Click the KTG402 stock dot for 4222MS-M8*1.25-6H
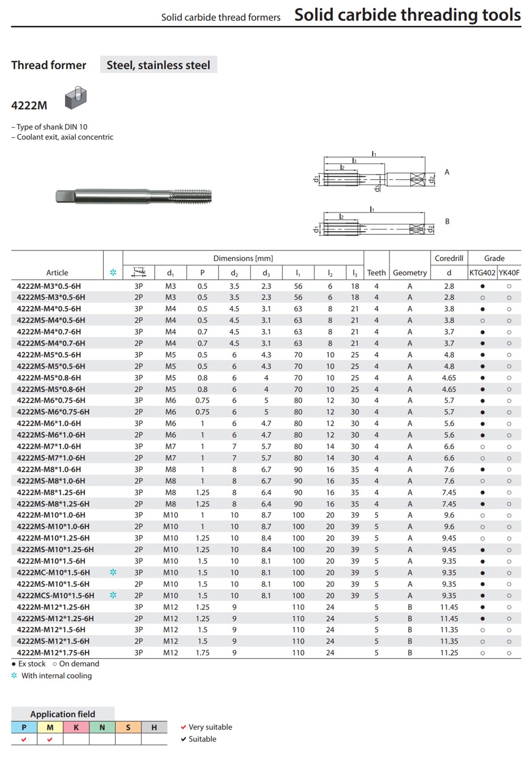 [482, 504]
